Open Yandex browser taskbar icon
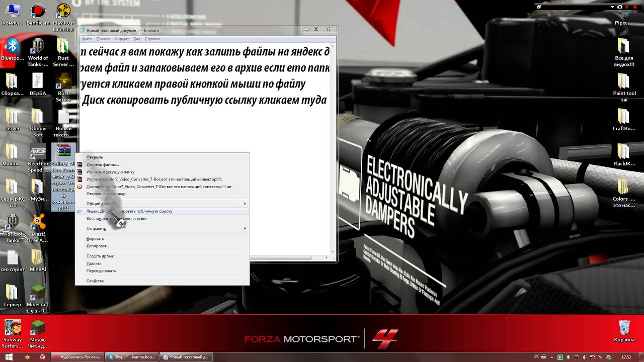 [43, 357]
